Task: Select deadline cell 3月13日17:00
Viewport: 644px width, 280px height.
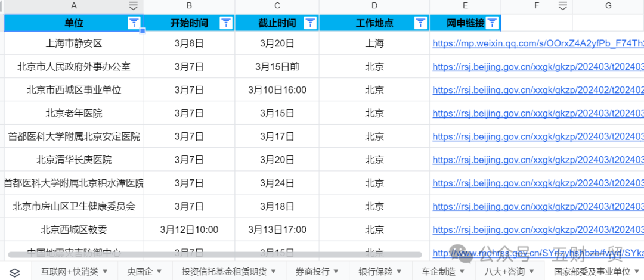Action: [277, 229]
